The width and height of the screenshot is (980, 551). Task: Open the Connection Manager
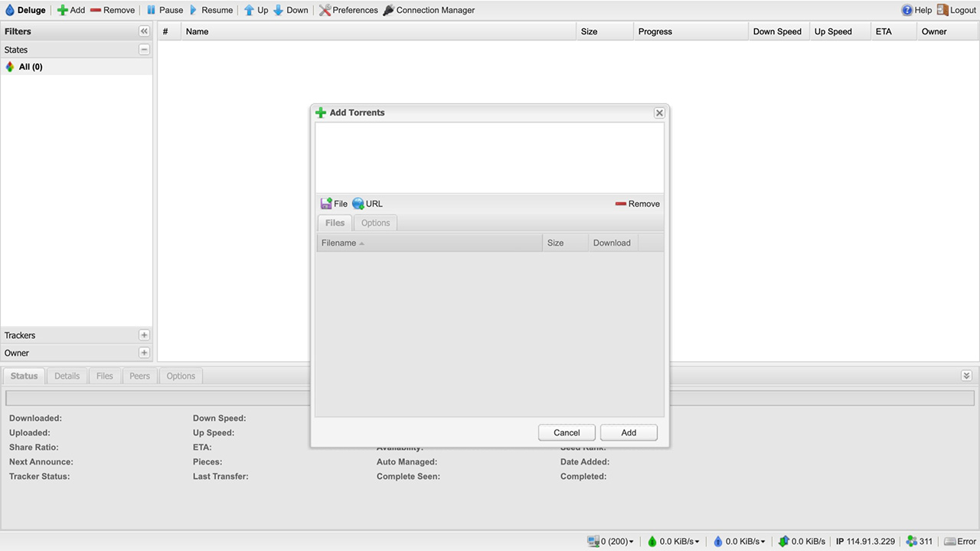click(429, 10)
